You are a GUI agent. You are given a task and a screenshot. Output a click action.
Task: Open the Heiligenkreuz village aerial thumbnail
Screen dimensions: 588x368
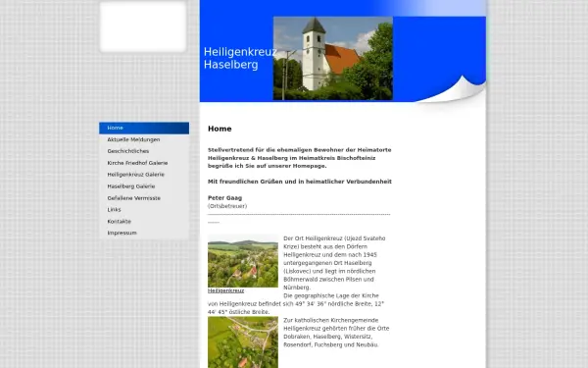(x=243, y=261)
